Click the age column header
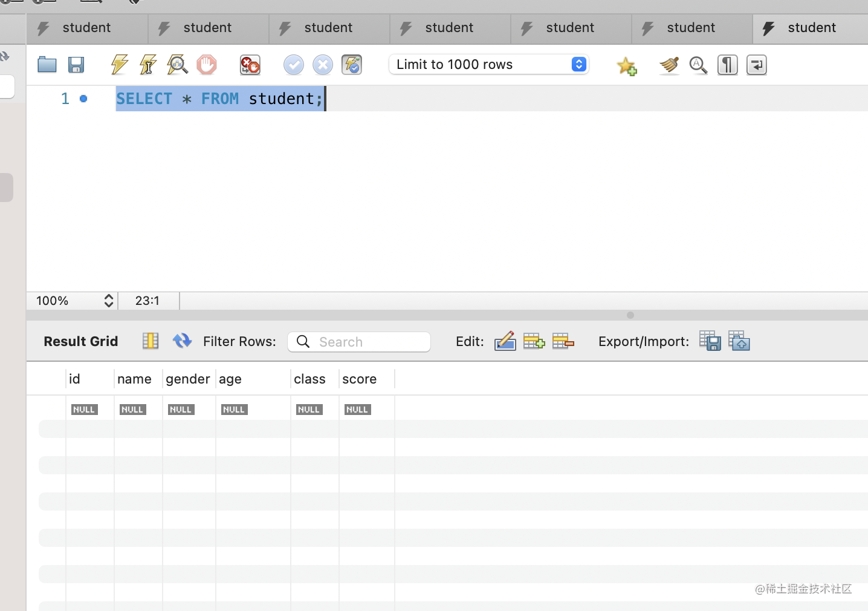Viewport: 868px width, 611px height. [x=253, y=379]
